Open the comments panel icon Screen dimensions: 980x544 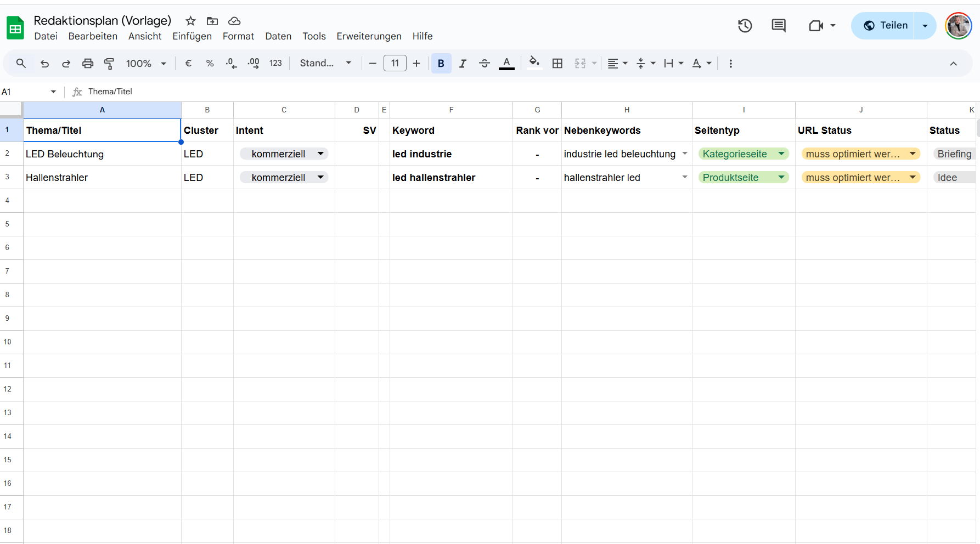click(x=778, y=26)
